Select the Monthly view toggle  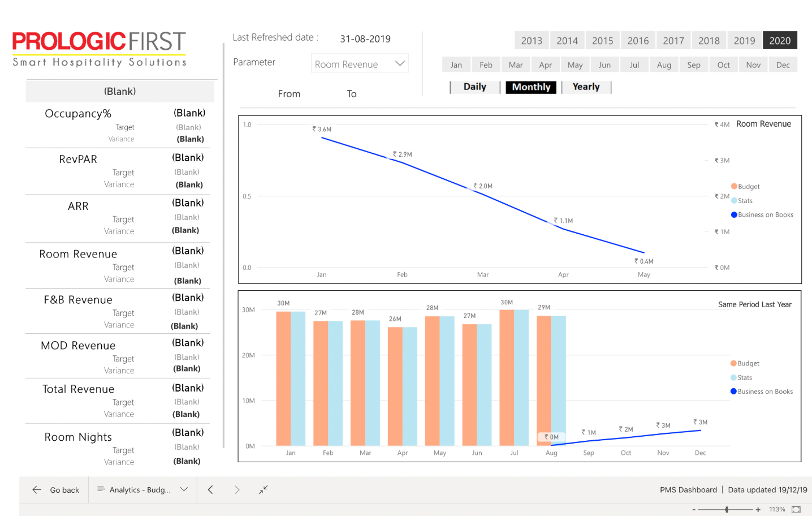[531, 87]
